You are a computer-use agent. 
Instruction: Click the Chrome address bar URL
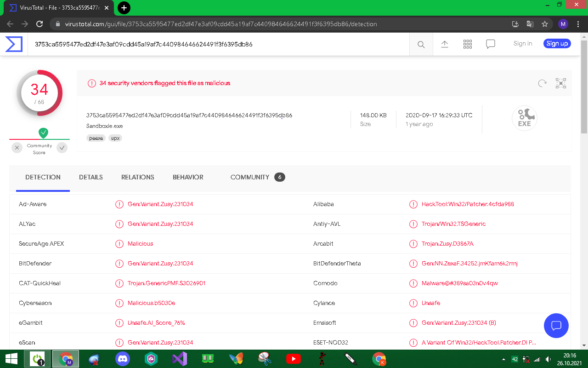tap(221, 24)
